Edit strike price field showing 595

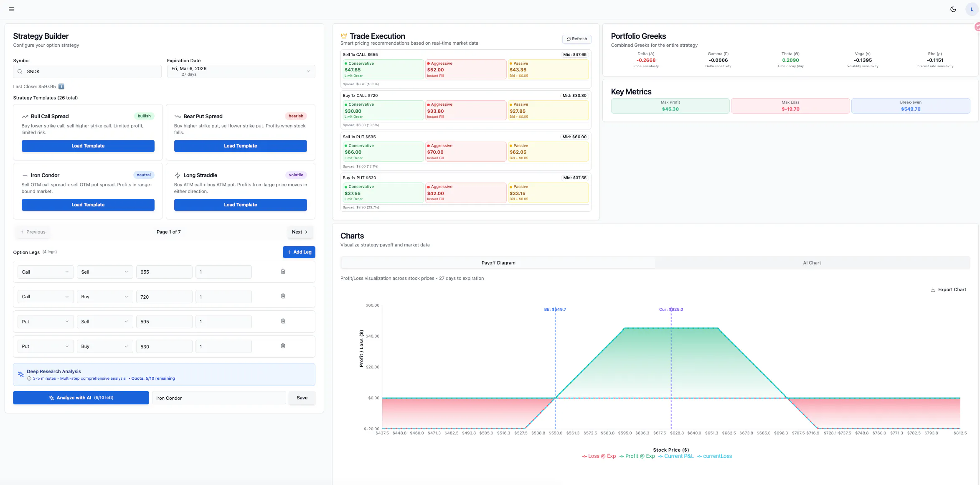click(x=164, y=322)
